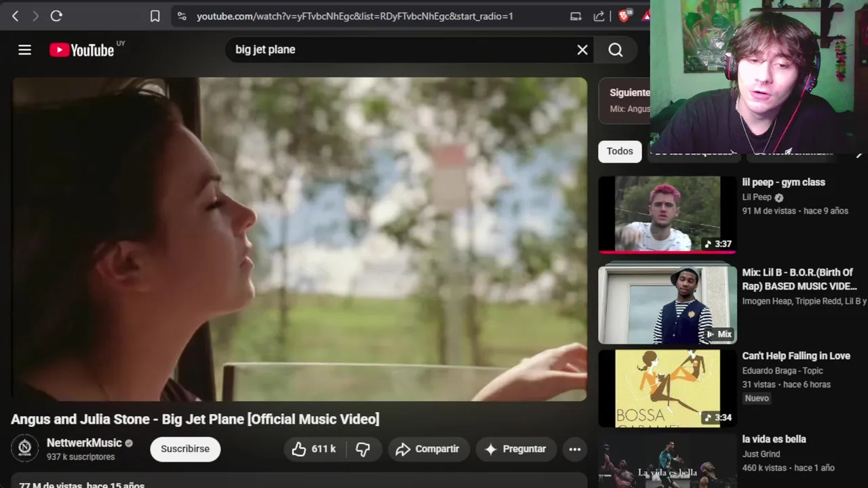Click '91 M de vistas · hace 9 años'
868x488 pixels.
[x=795, y=211]
